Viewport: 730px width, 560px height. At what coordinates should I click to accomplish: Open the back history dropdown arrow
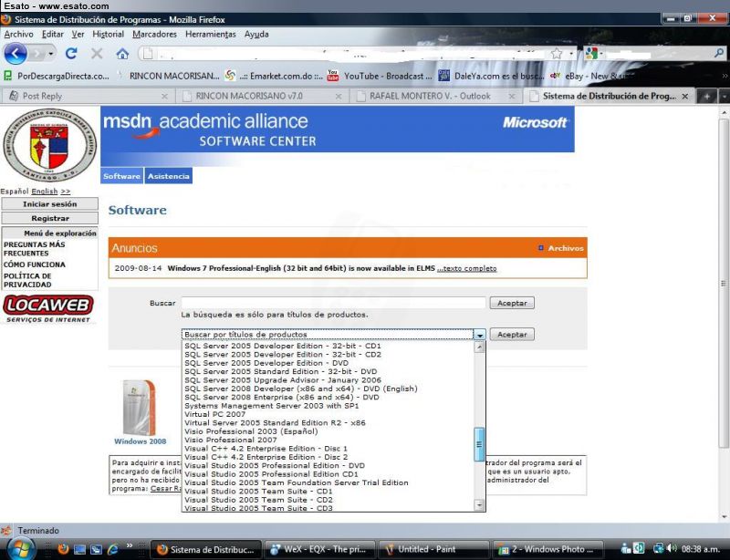tap(51, 54)
